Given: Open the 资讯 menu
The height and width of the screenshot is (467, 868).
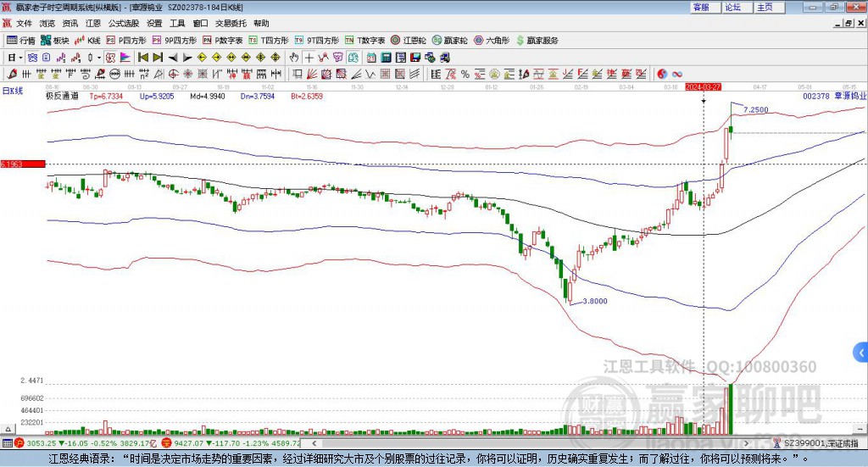Looking at the screenshot, I should (70, 23).
